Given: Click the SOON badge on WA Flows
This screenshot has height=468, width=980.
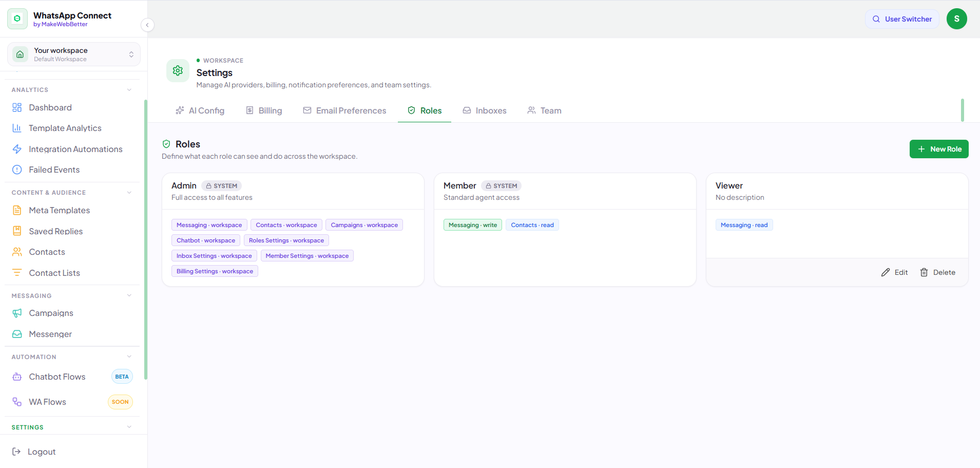Looking at the screenshot, I should (x=120, y=402).
